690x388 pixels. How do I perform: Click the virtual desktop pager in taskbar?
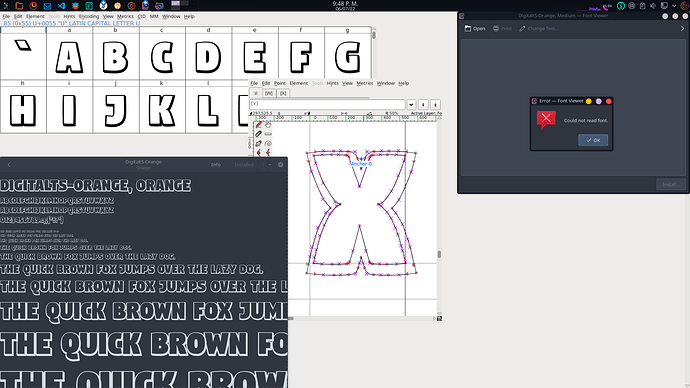(x=180, y=5)
